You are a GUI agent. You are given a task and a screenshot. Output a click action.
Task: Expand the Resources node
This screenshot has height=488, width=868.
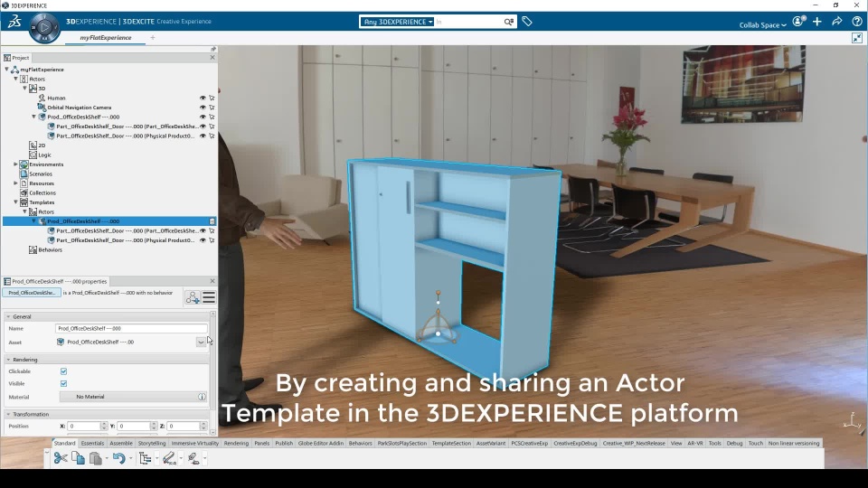(15, 183)
